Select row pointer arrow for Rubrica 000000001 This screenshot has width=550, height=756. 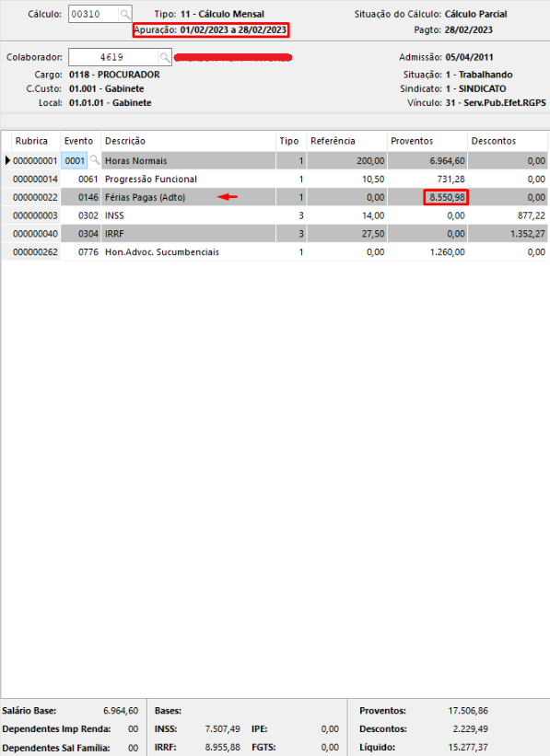tap(7, 160)
